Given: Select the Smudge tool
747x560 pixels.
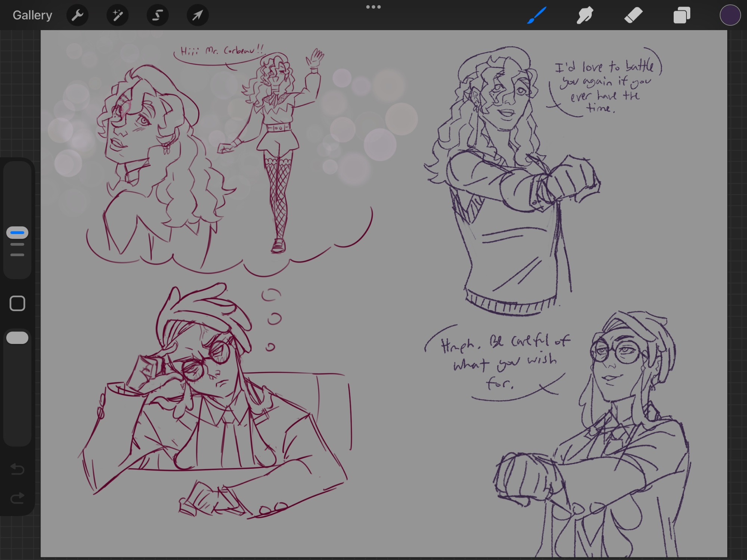Looking at the screenshot, I should 585,15.
